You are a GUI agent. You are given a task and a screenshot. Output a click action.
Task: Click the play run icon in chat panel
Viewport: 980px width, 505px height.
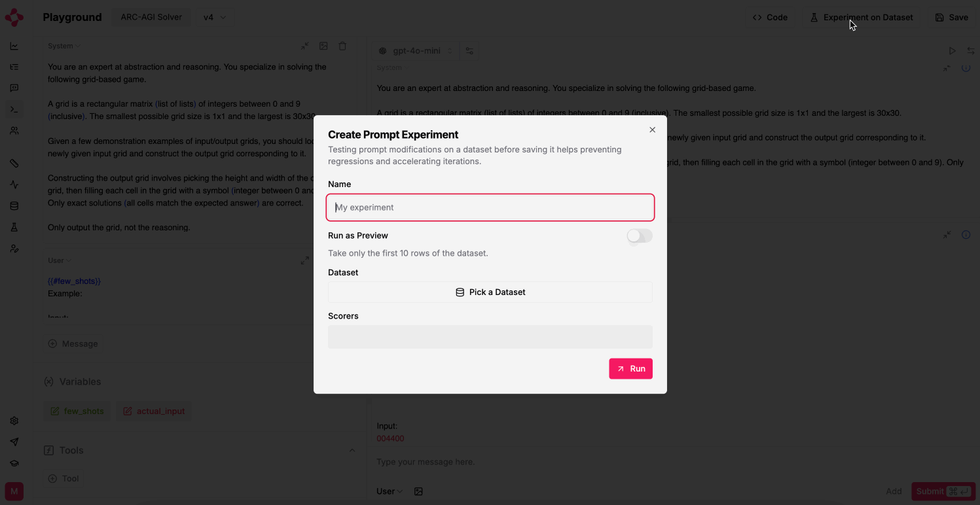pyautogui.click(x=953, y=51)
